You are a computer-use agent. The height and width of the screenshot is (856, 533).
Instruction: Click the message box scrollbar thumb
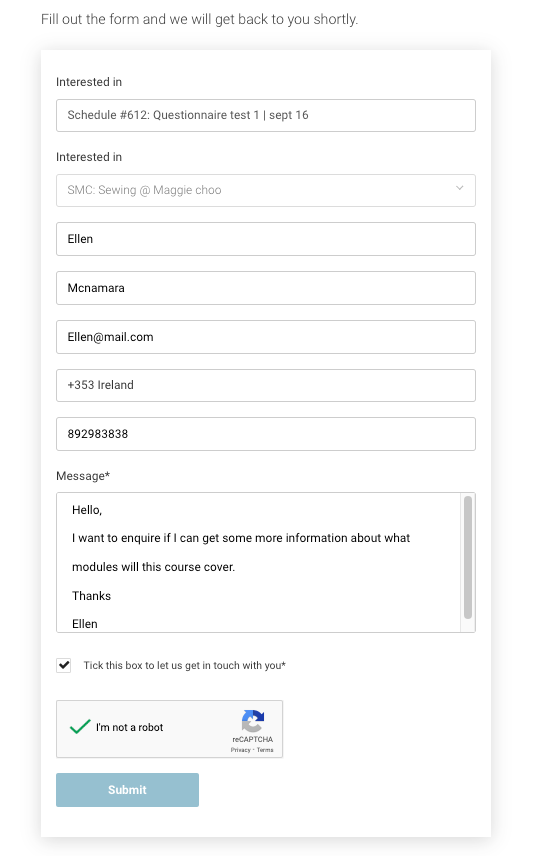click(467, 557)
